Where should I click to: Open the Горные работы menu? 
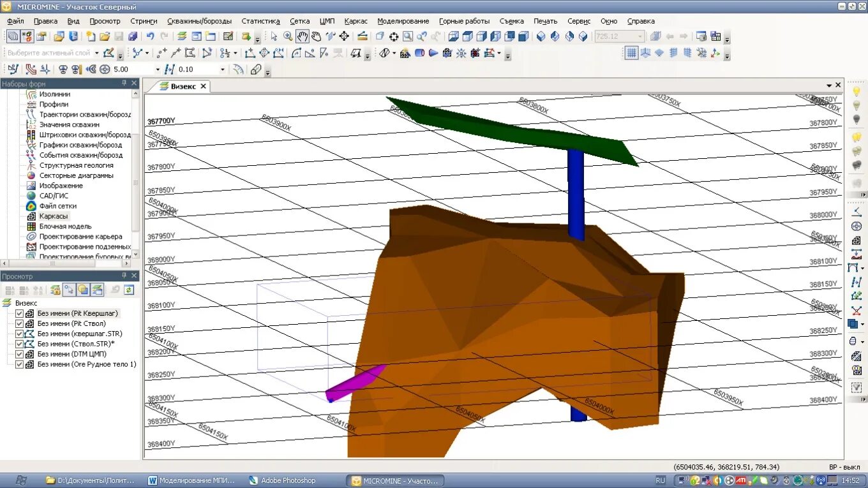[x=464, y=21]
